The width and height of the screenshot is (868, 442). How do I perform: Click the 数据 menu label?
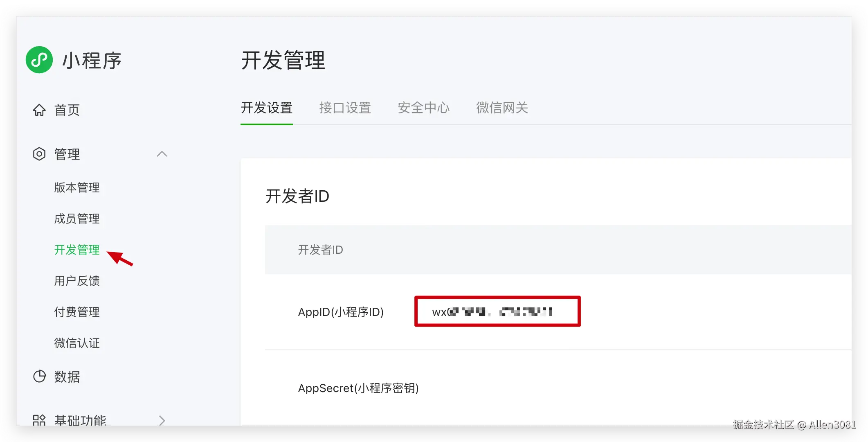[x=67, y=377]
